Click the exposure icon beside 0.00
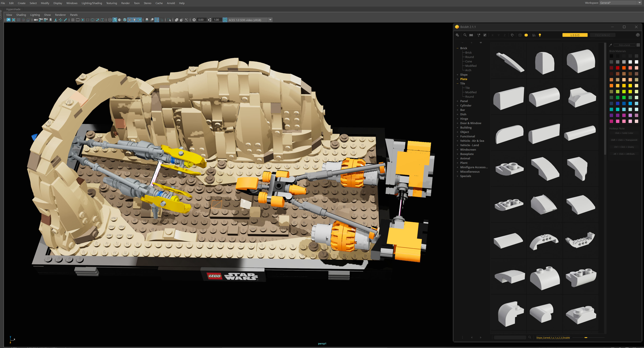 (194, 20)
